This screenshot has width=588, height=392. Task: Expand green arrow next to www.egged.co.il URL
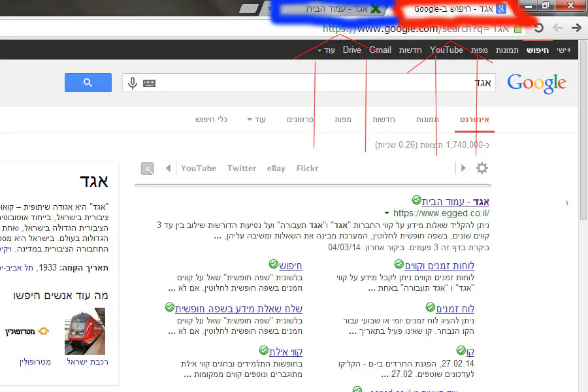pos(387,214)
